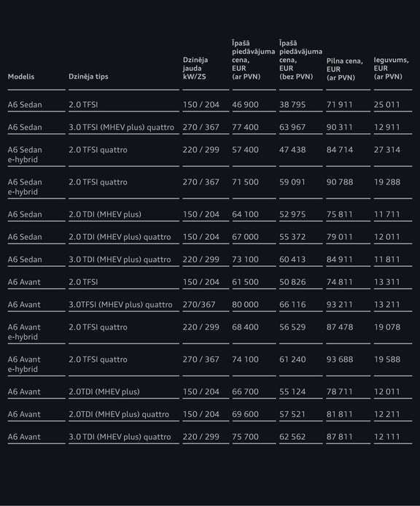Viewport: 420px width, 506px height.
Task: Click the A6 Avant 2.0 TFSI row
Action: 210,282
